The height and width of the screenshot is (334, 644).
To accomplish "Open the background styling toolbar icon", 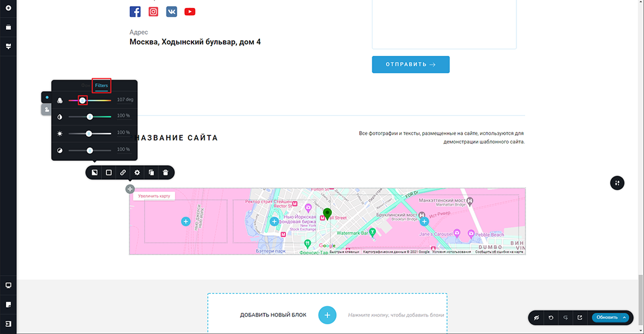I will click(x=94, y=172).
